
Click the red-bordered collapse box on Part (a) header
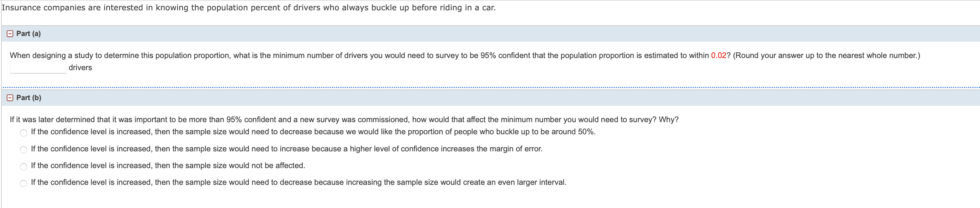(x=9, y=34)
